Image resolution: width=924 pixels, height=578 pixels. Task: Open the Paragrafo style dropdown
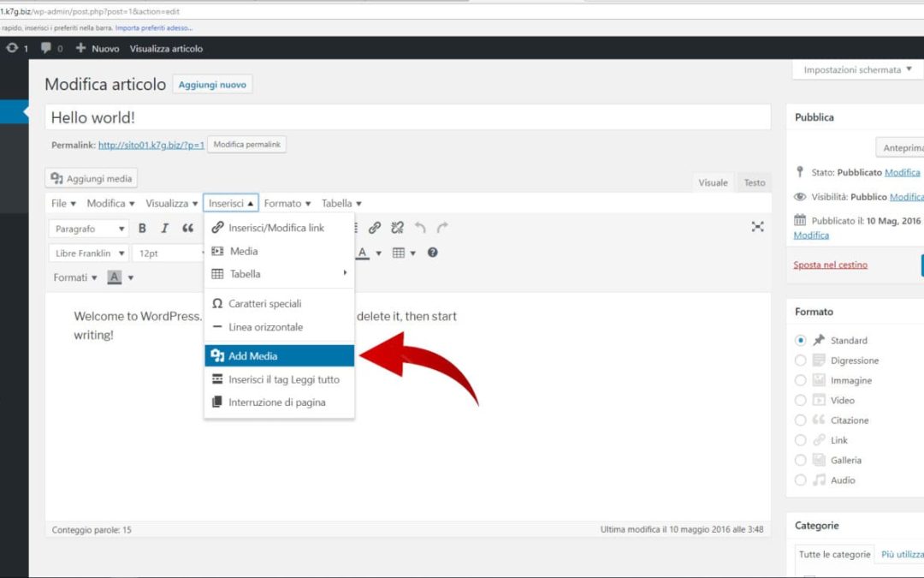tap(90, 229)
